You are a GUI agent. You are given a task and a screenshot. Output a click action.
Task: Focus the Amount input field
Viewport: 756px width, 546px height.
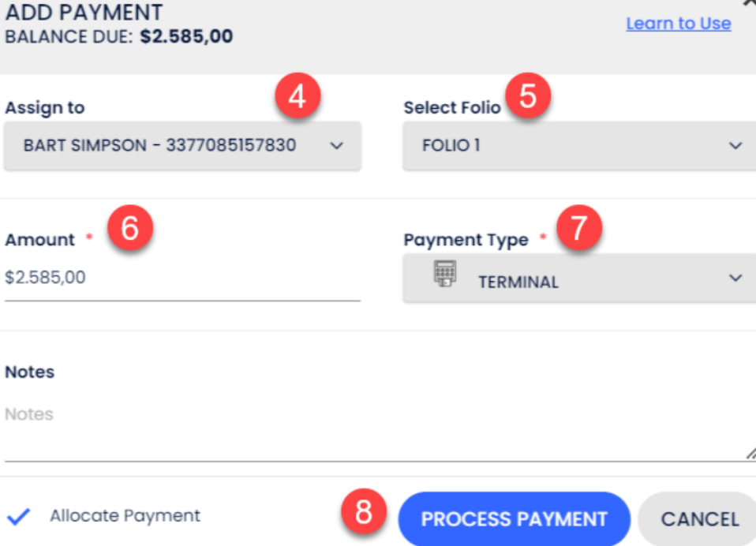click(182, 279)
